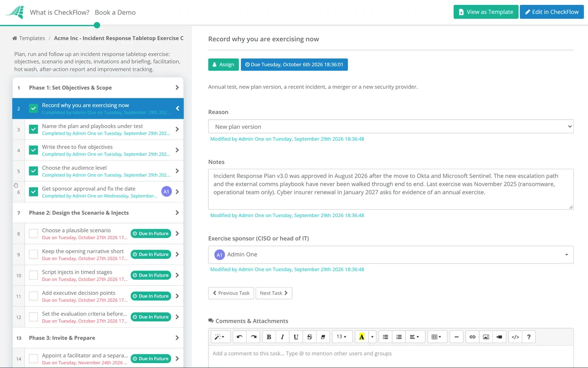Screen dimensions: 588x368
Task: Open the highlight color picker arrow
Action: pos(372,337)
